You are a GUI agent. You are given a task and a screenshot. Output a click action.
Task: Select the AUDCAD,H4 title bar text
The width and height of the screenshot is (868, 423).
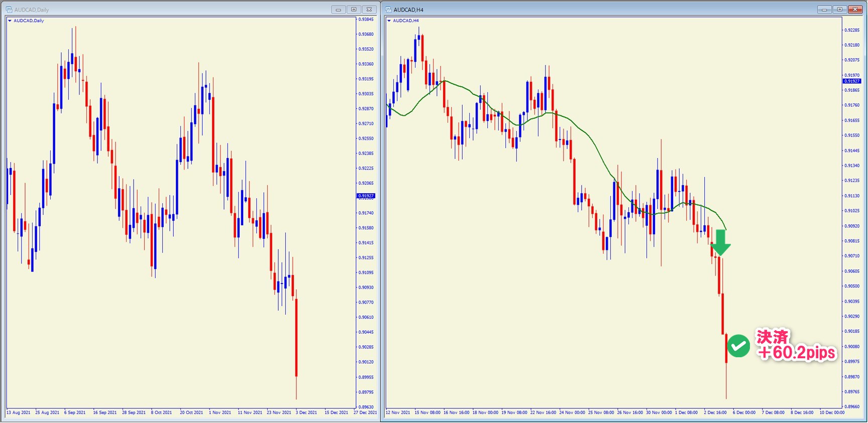[x=408, y=10]
